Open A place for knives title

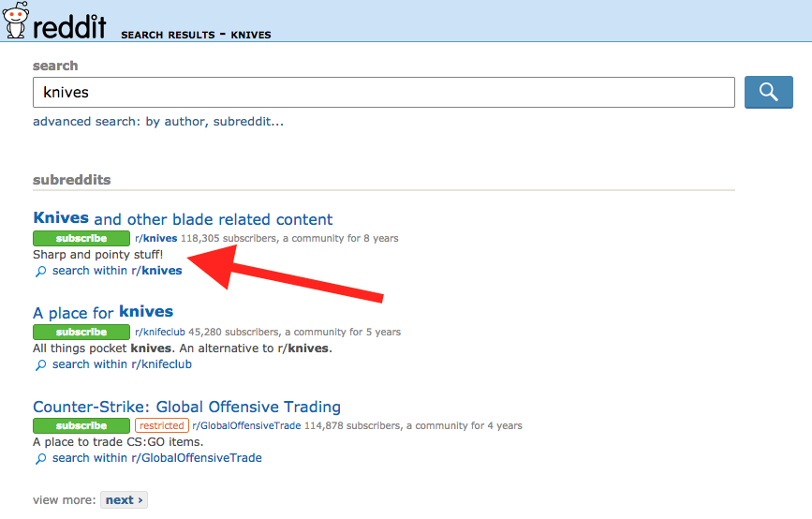[103, 312]
